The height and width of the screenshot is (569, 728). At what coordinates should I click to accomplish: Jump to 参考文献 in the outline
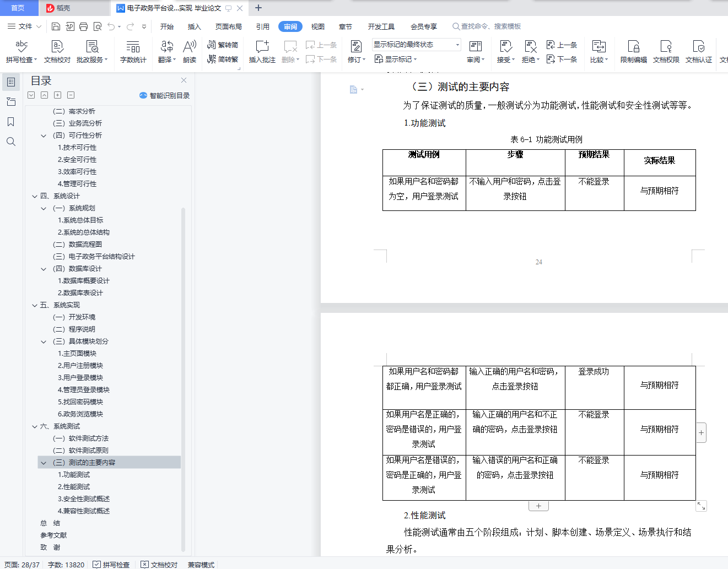tap(53, 535)
